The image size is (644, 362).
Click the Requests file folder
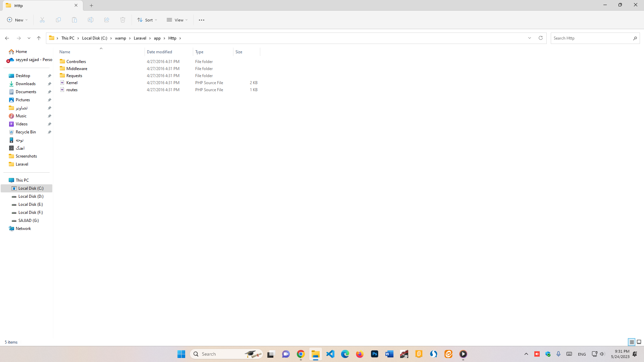[74, 75]
